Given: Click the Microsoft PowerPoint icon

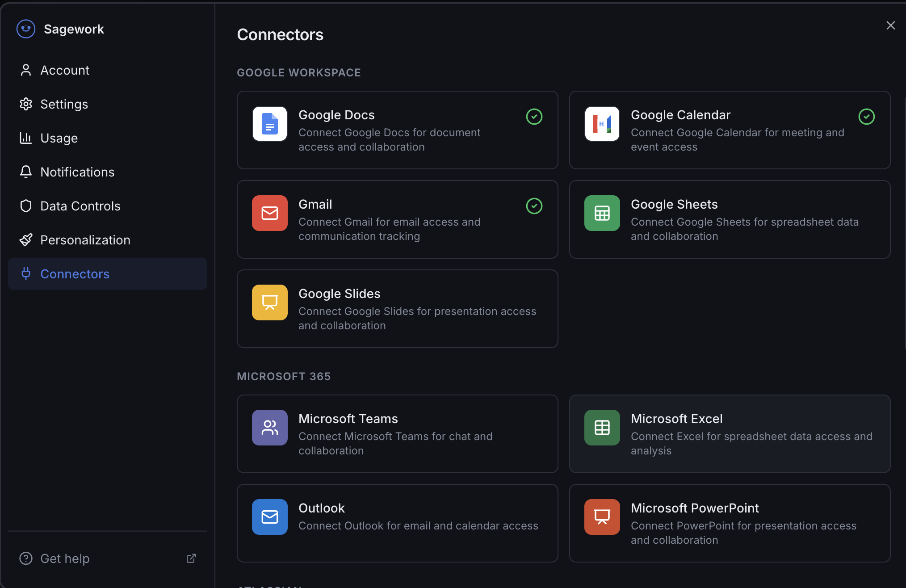Looking at the screenshot, I should coord(602,517).
